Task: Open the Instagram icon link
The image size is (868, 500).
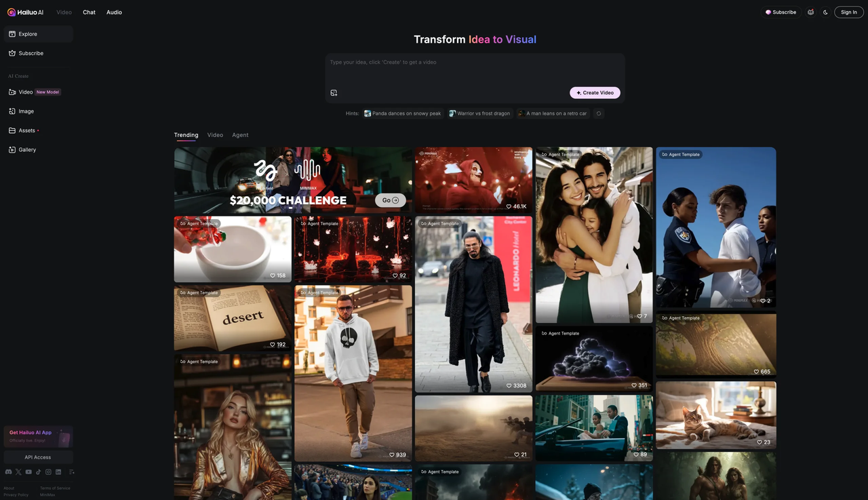Action: 48,472
